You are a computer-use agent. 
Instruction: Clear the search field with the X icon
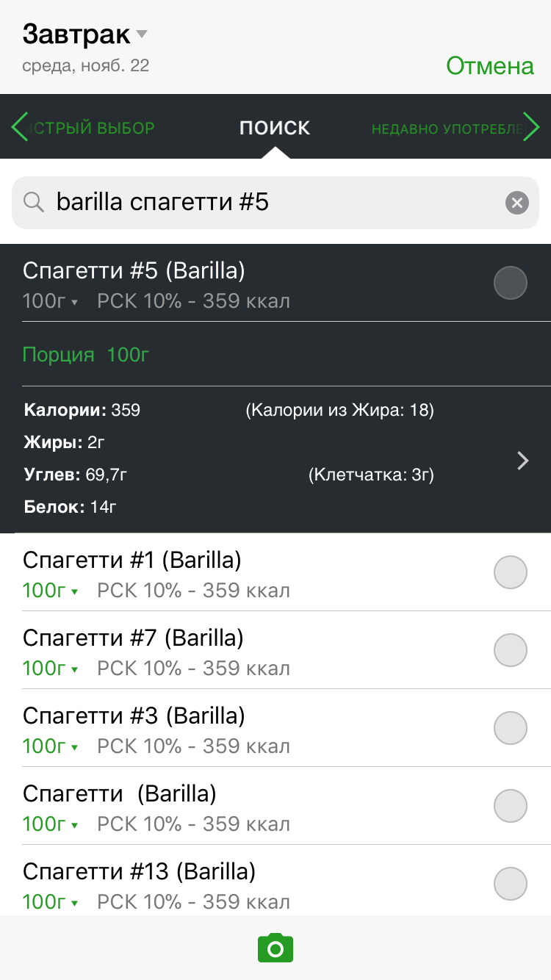coord(517,202)
